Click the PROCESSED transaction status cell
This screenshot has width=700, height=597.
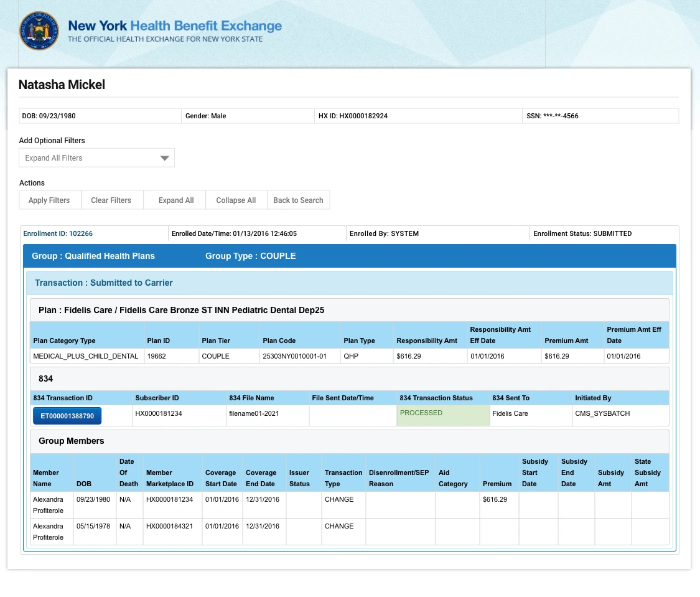click(x=421, y=413)
